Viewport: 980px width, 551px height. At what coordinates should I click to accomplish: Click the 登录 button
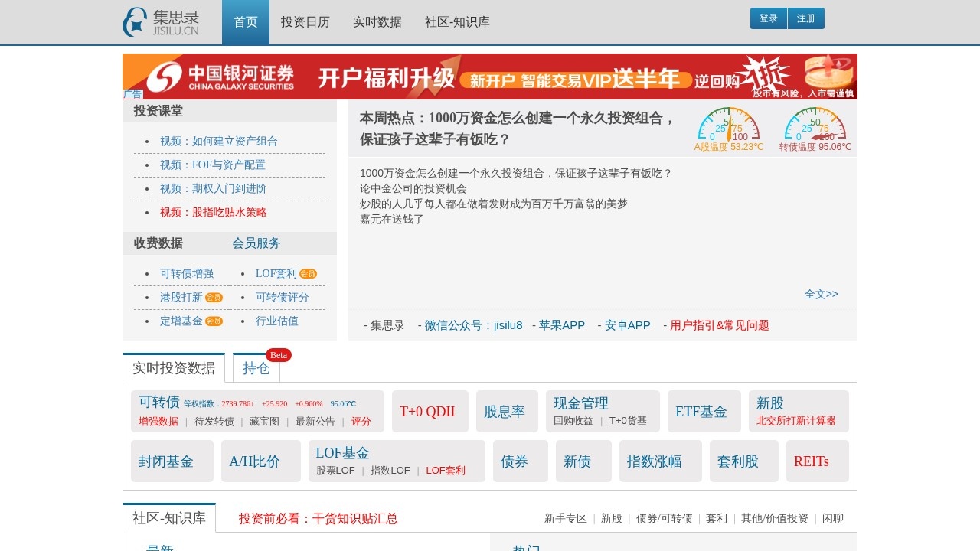[x=769, y=18]
